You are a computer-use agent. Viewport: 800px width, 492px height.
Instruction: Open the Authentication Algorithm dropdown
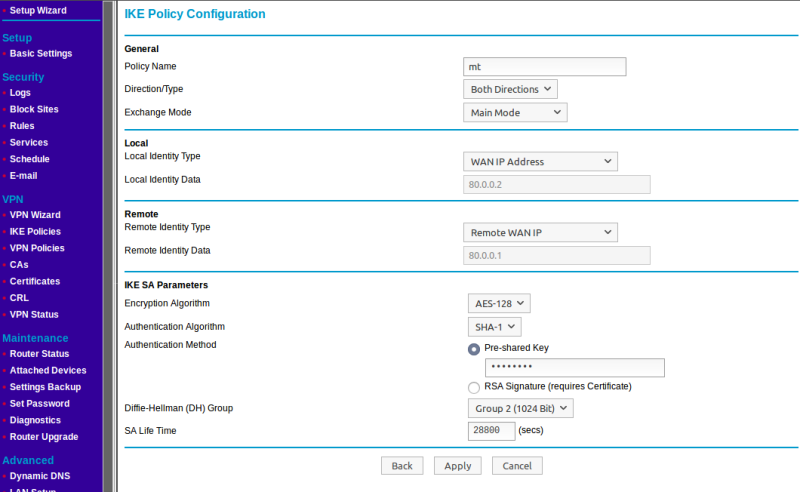(493, 326)
